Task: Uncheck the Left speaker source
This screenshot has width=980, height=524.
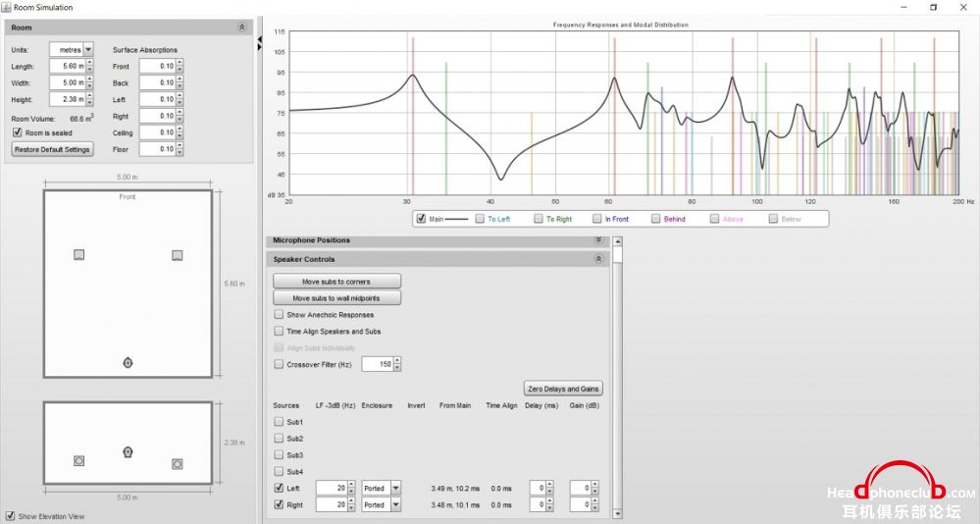Action: click(279, 488)
